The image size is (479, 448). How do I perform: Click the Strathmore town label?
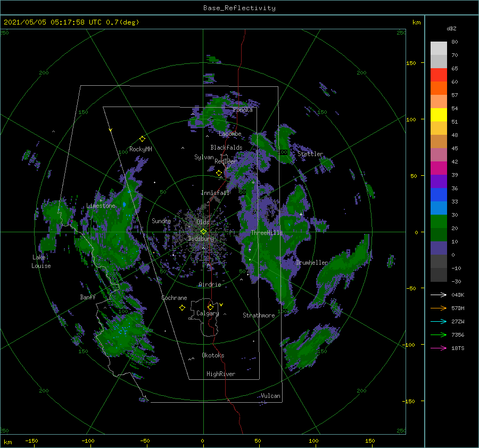259,315
